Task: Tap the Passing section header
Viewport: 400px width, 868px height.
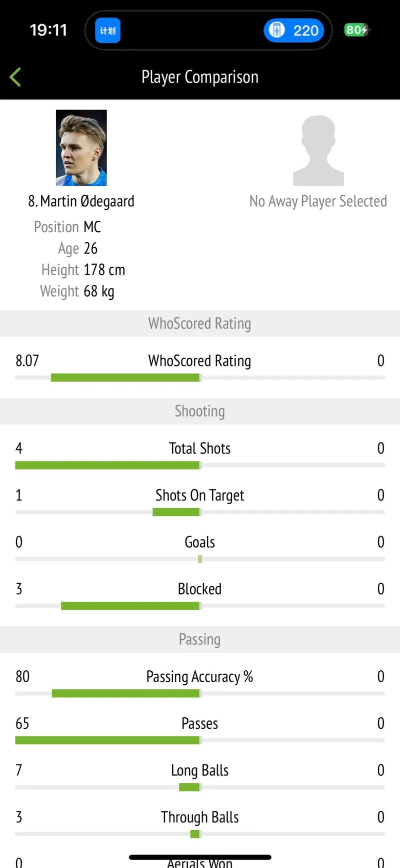Action: coord(200,639)
